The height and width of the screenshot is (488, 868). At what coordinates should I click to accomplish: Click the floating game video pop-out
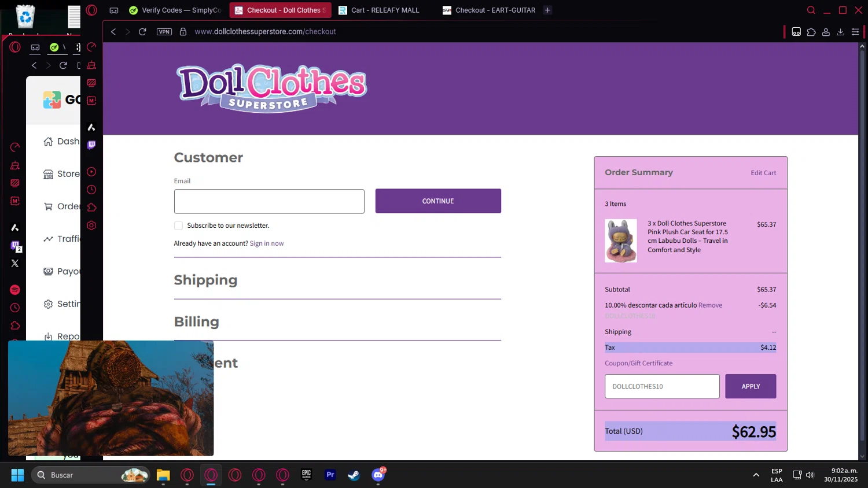pyautogui.click(x=111, y=398)
